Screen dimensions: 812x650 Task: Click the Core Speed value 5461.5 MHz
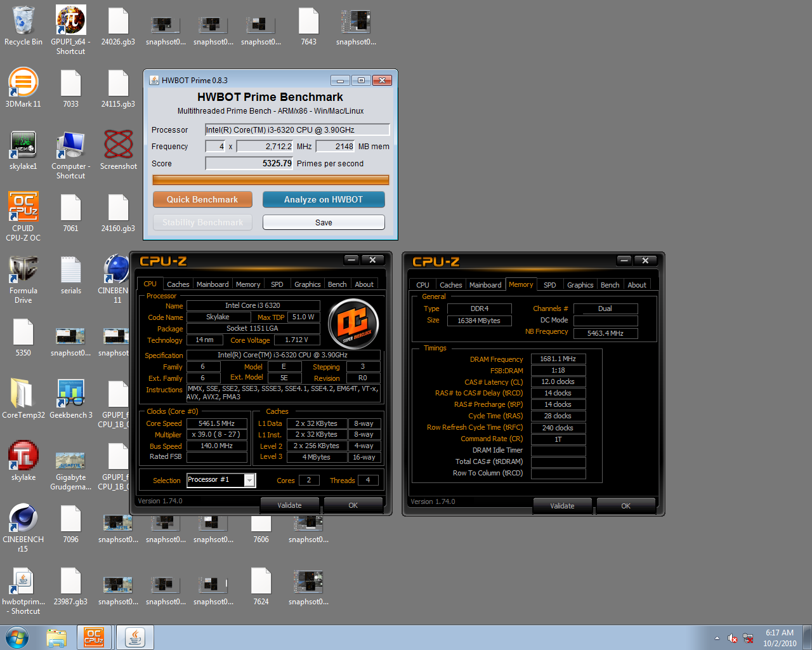point(217,423)
